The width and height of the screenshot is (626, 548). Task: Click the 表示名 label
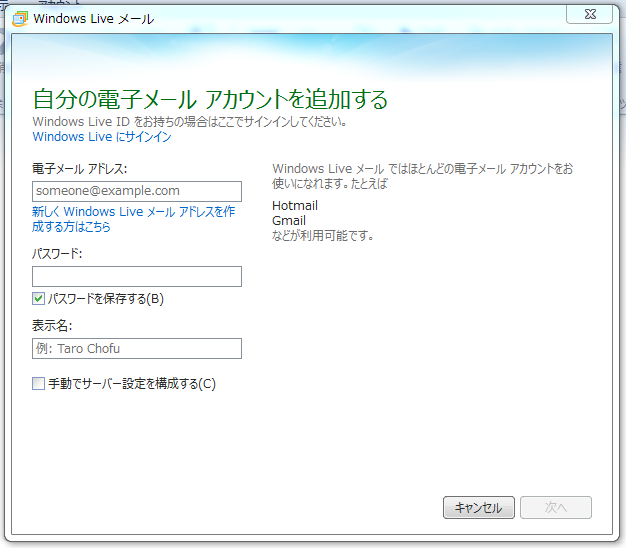pos(52,325)
